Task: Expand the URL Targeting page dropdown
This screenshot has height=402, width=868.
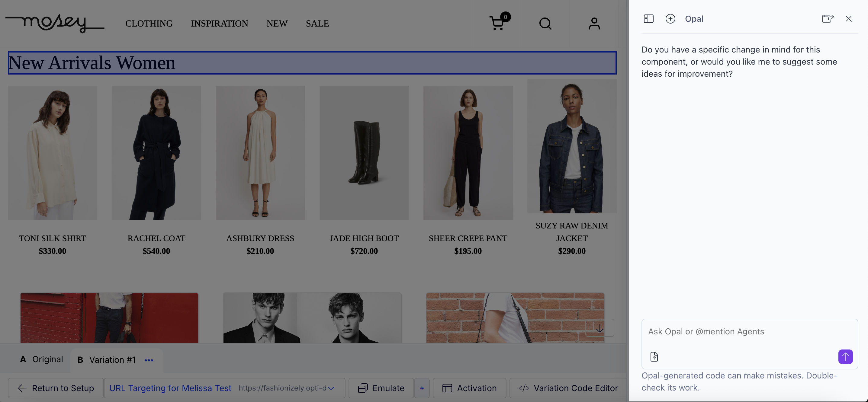Action: 331,388
